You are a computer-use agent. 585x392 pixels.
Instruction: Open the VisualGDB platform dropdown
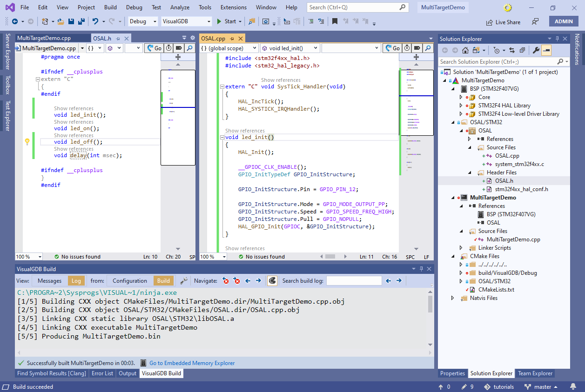tap(187, 21)
